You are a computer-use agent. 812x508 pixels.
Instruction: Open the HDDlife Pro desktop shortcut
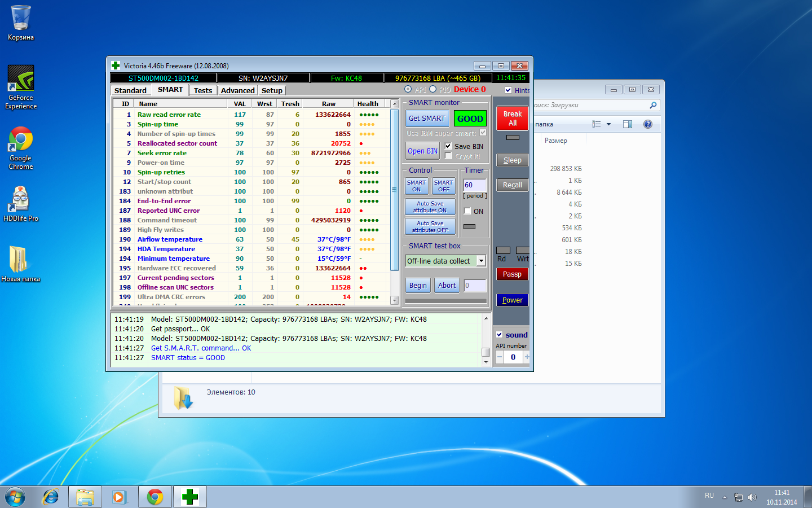21,204
